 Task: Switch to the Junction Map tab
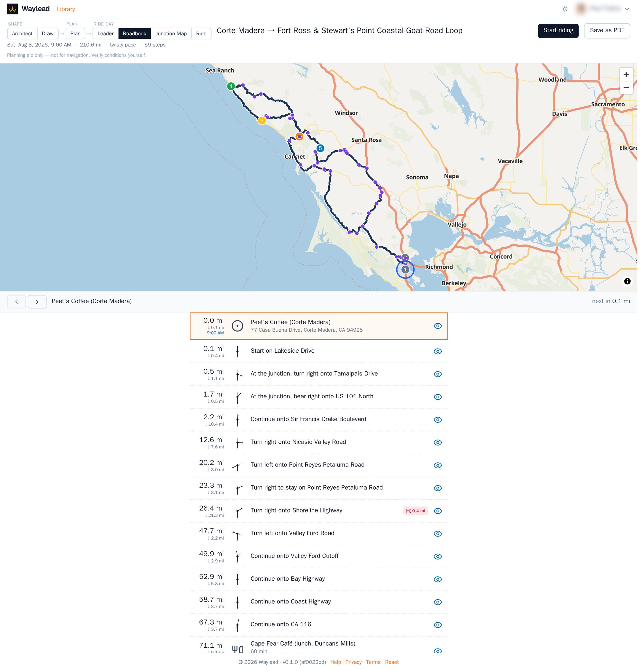coord(171,33)
